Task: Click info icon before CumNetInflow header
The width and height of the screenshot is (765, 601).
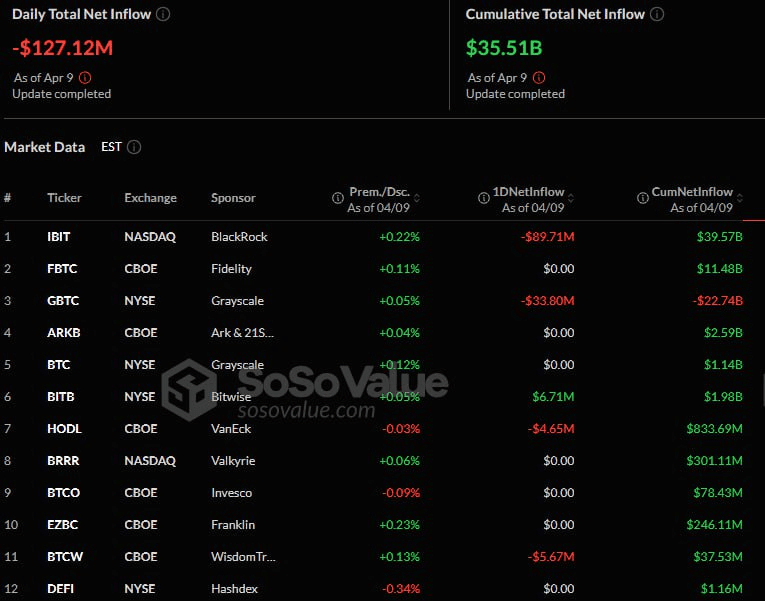Action: tap(642, 198)
